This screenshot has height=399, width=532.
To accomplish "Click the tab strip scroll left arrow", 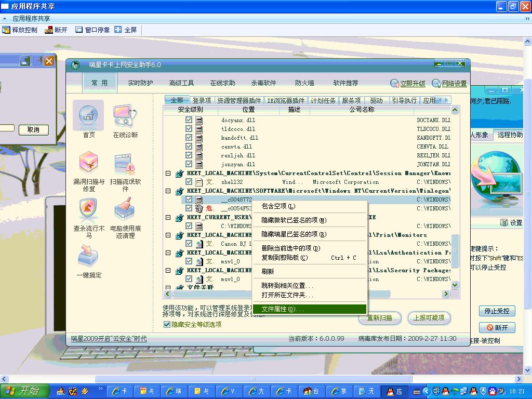I will [440, 100].
